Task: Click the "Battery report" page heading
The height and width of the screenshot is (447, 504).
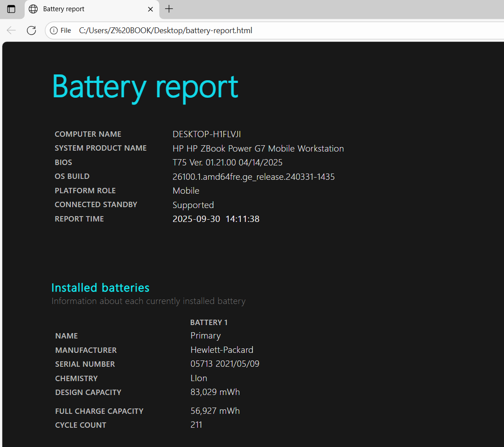Action: click(145, 86)
